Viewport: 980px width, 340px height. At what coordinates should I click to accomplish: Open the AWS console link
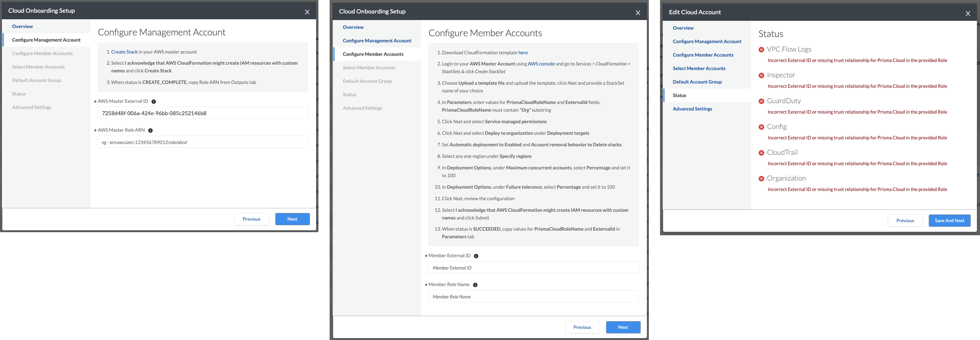click(541, 64)
